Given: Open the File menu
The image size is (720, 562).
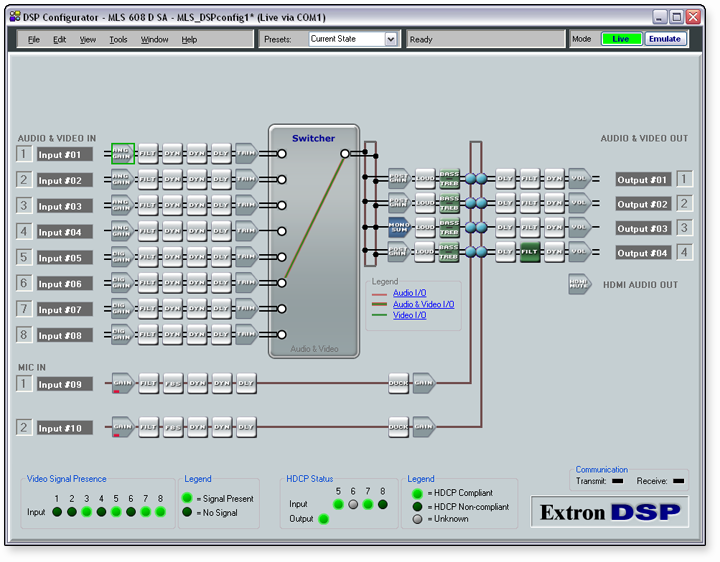Looking at the screenshot, I should pyautogui.click(x=34, y=40).
